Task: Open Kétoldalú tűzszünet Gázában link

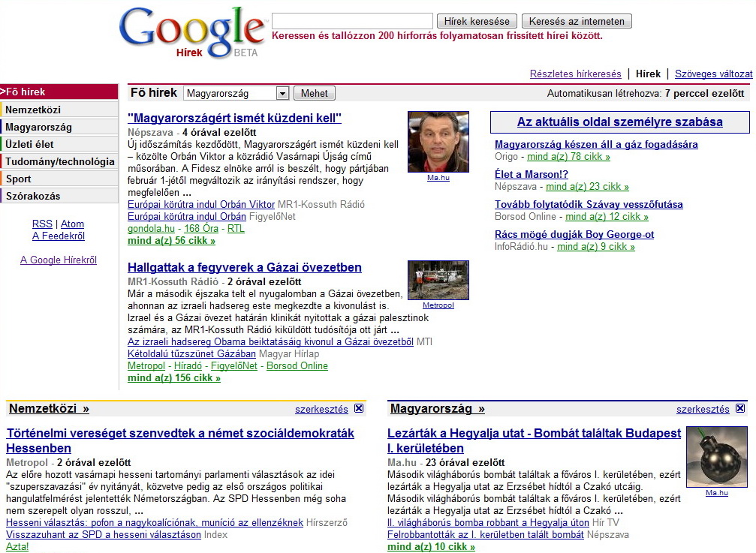Action: point(192,354)
